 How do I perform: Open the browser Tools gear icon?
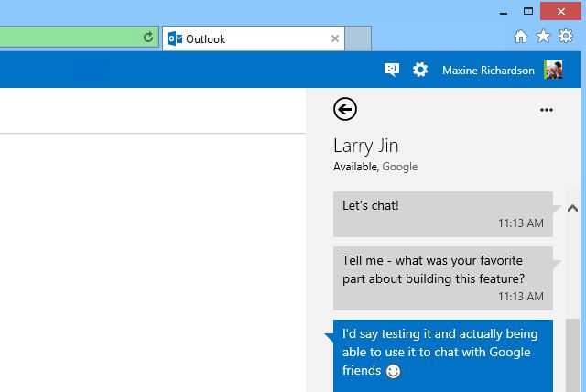[566, 37]
